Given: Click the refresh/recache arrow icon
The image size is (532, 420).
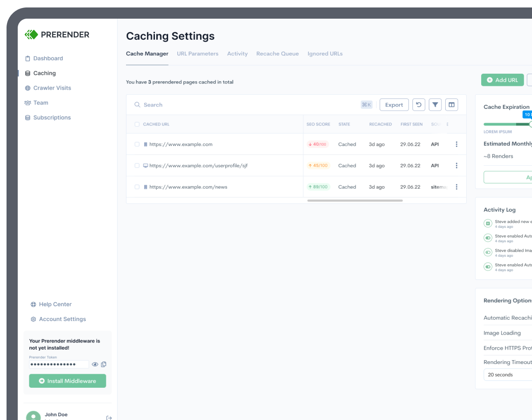Looking at the screenshot, I should [419, 105].
